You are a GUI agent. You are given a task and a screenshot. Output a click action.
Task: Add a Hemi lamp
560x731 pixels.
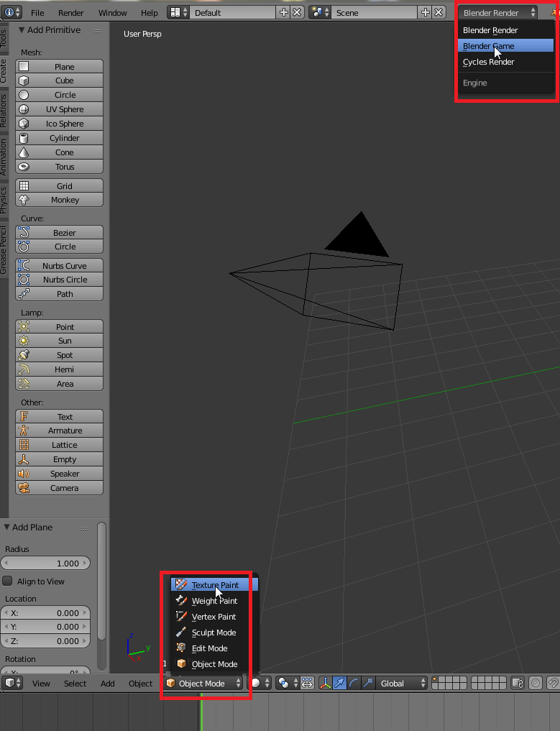point(59,369)
